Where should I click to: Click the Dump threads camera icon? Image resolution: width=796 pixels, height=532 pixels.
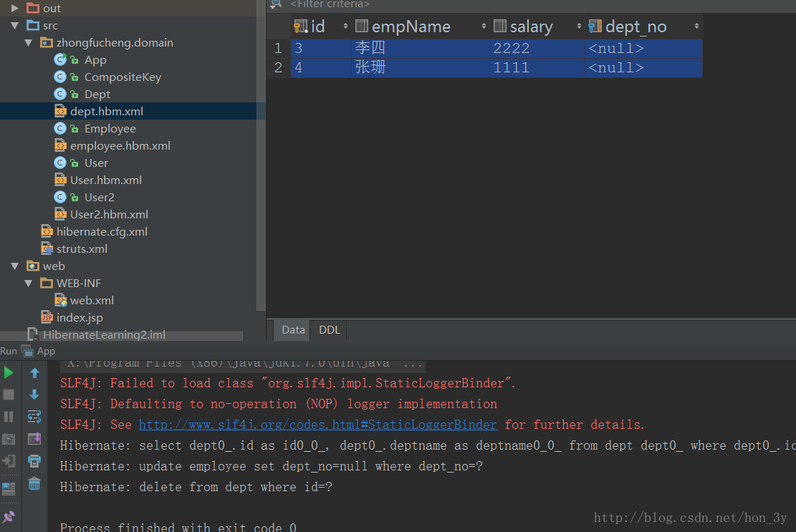click(9, 439)
